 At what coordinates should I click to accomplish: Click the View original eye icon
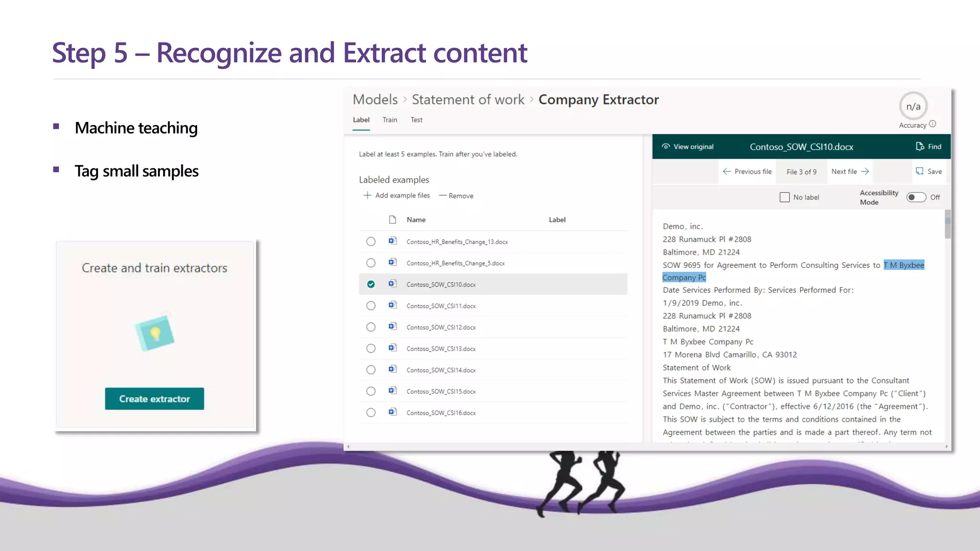tap(666, 146)
